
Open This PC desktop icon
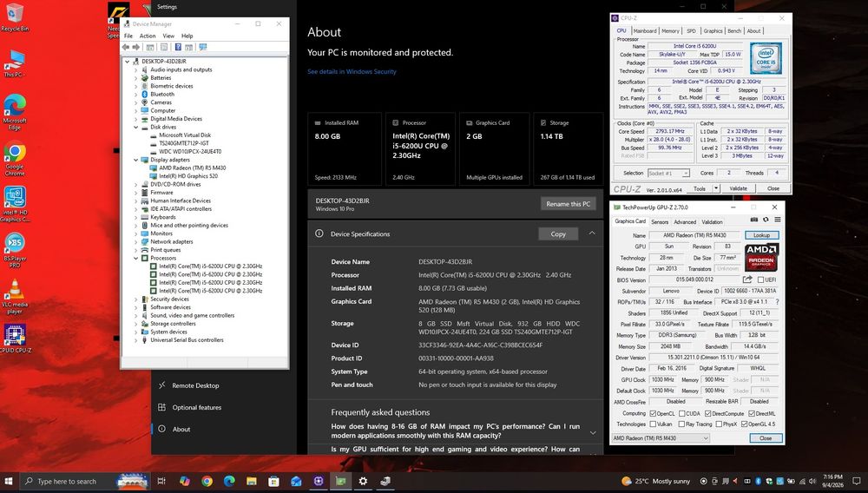(15, 62)
